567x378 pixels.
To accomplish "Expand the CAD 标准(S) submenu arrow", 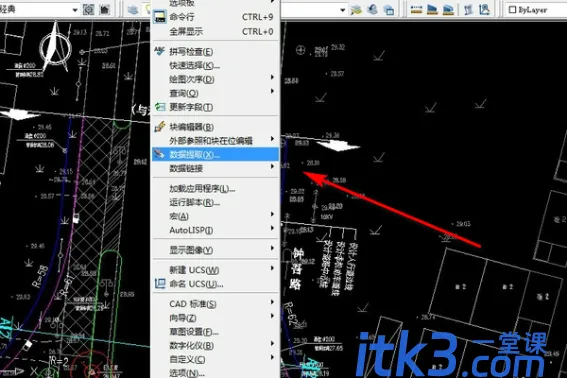I will tap(272, 302).
